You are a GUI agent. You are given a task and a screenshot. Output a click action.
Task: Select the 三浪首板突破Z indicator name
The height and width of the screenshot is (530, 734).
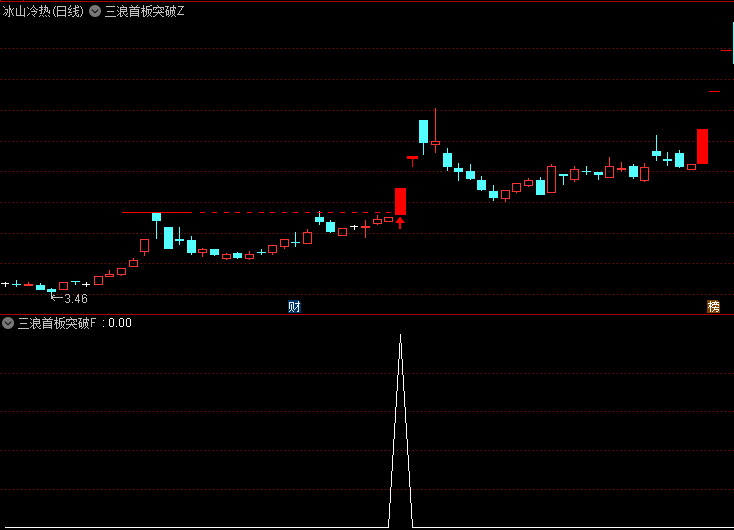pyautogui.click(x=145, y=11)
